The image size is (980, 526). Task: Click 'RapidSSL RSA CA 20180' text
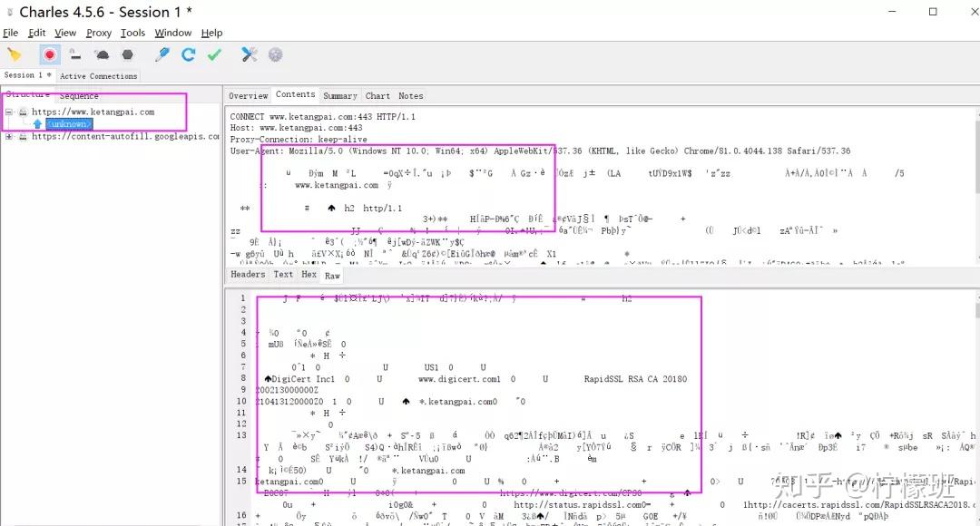click(x=635, y=379)
